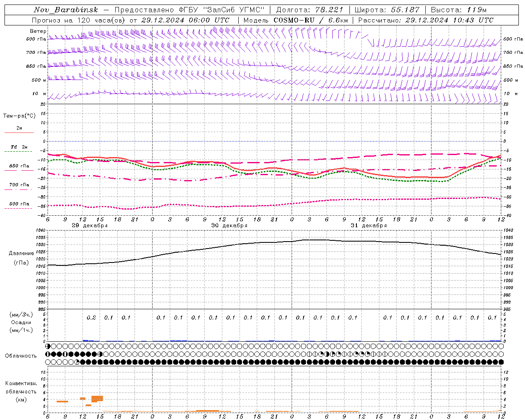
Task: Click the Облачность cloud cover label
Action: 21,356
